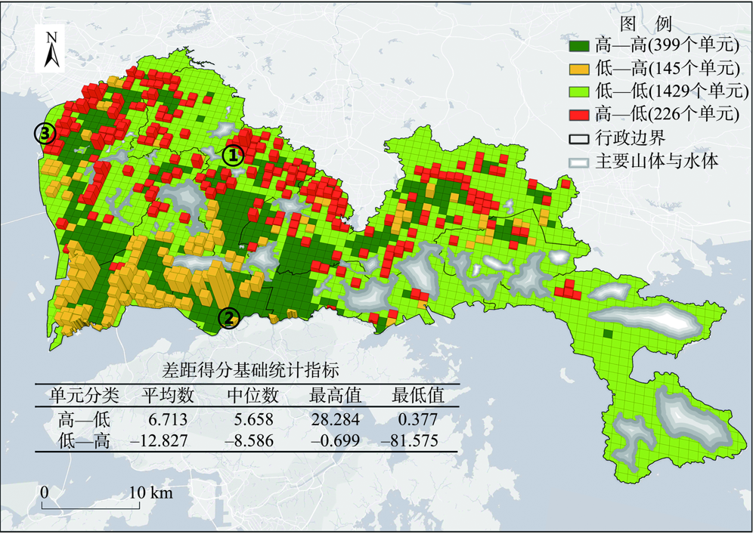The width and height of the screenshot is (756, 534).
Task: Click the legend label 主要山体与水体
Action: [x=657, y=161]
